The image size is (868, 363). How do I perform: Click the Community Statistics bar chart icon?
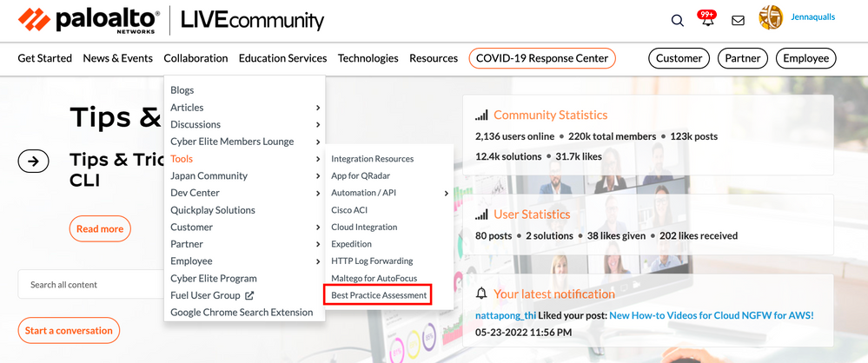tap(481, 115)
